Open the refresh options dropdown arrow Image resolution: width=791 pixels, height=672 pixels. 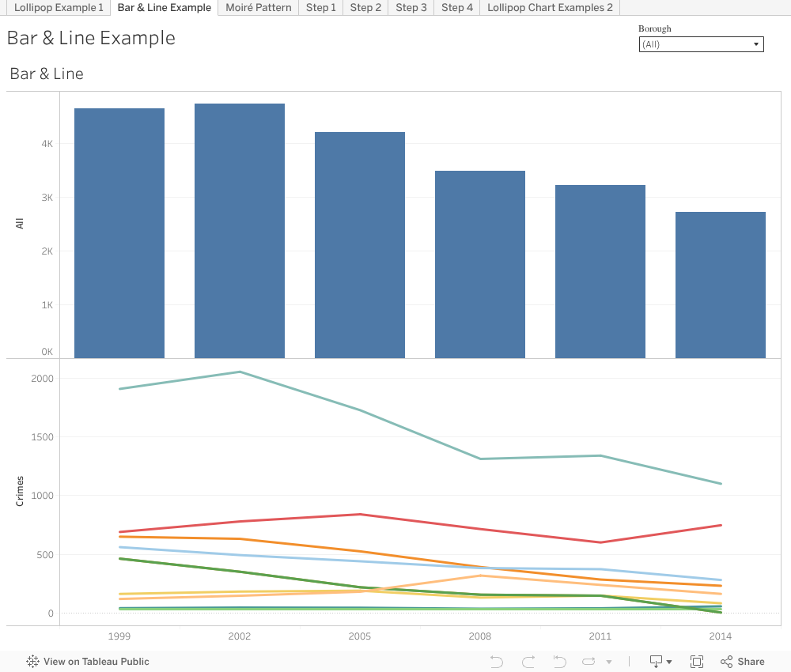tap(609, 662)
